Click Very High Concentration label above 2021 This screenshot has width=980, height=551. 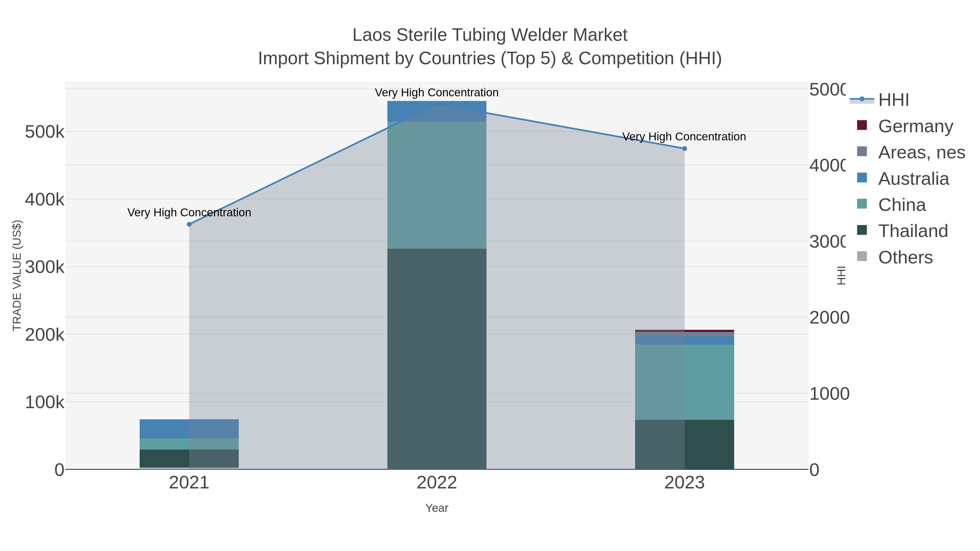pyautogui.click(x=189, y=212)
